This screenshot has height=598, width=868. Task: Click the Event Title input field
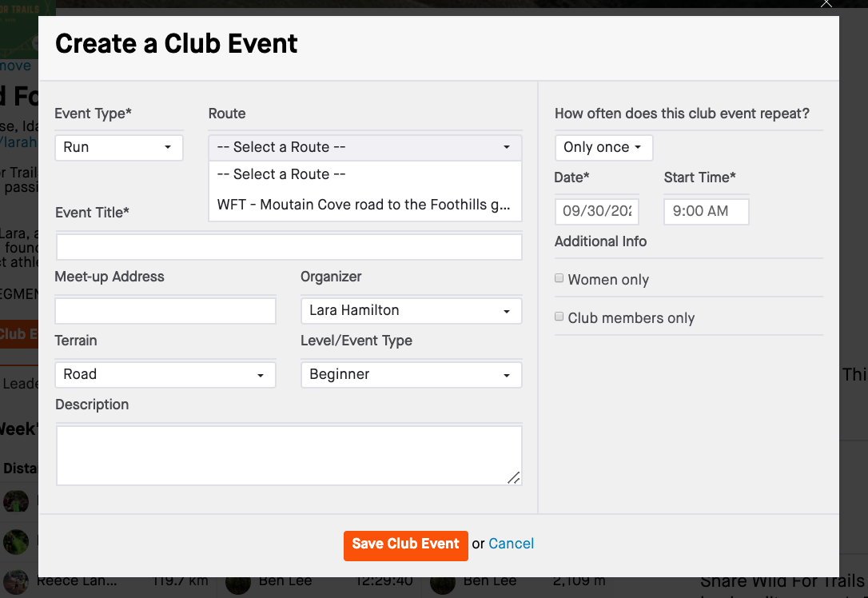click(289, 246)
